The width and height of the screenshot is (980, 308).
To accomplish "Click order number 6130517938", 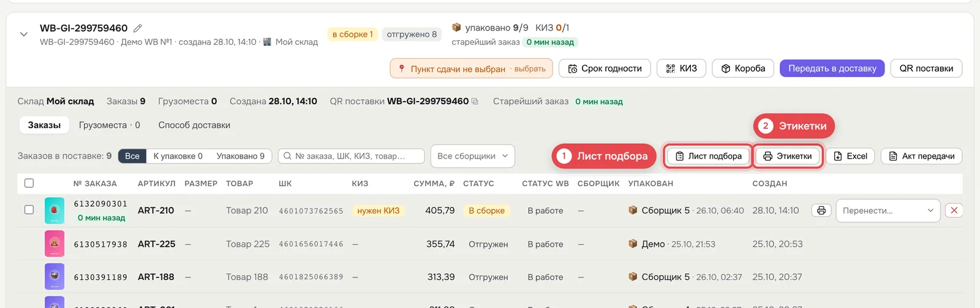I will pos(100,244).
